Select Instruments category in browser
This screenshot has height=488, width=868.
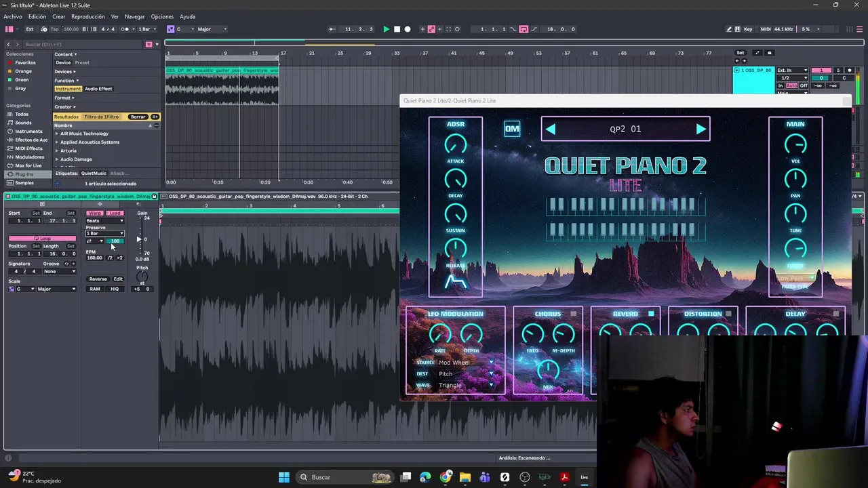(28, 131)
